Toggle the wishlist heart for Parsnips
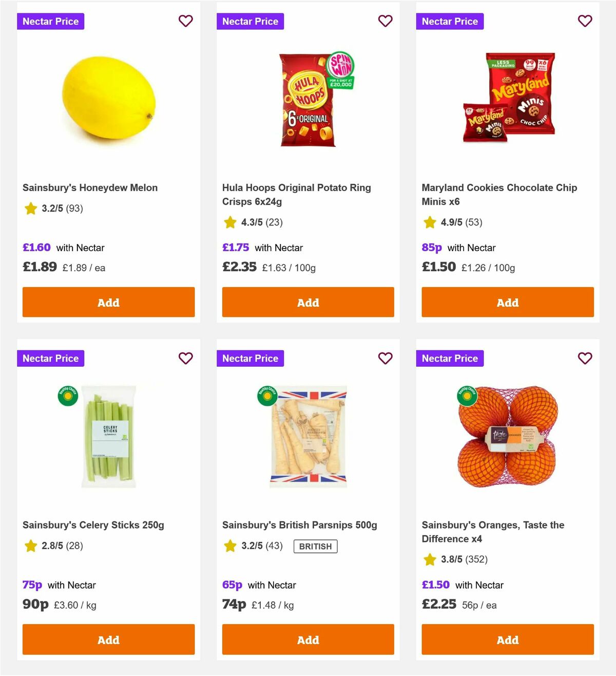The image size is (616, 676). pos(386,358)
